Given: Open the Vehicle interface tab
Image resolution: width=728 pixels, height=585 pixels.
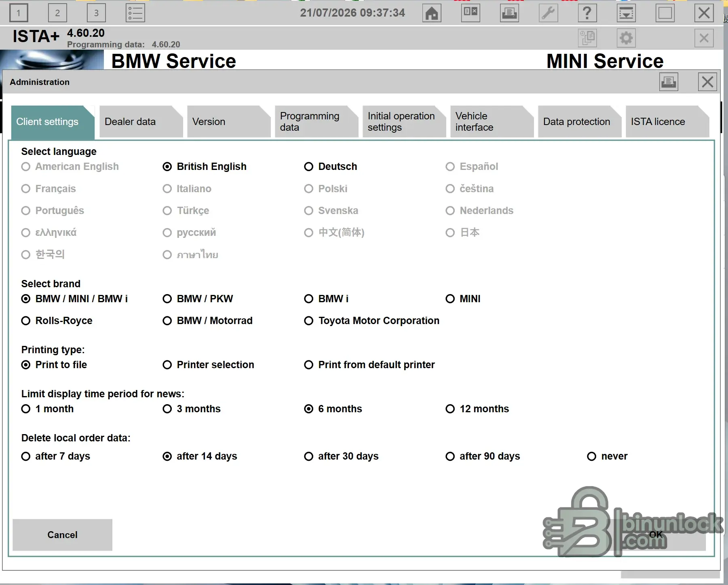Looking at the screenshot, I should pos(492,122).
